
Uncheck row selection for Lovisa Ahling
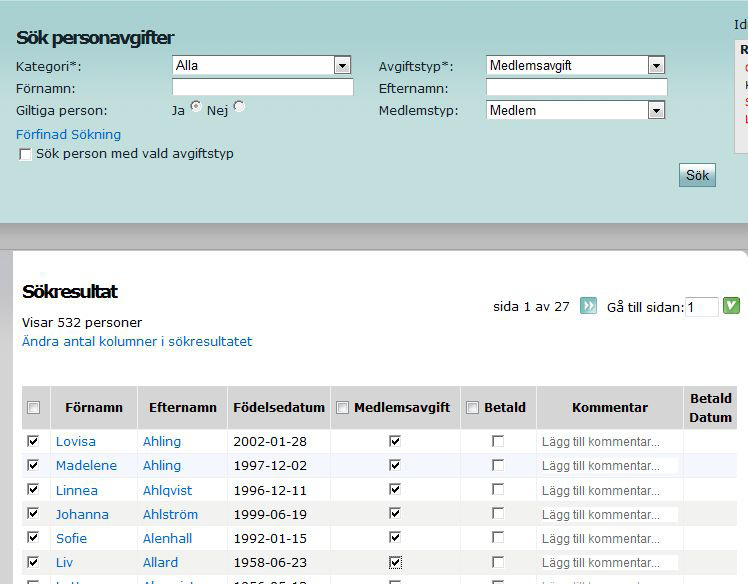[33, 441]
